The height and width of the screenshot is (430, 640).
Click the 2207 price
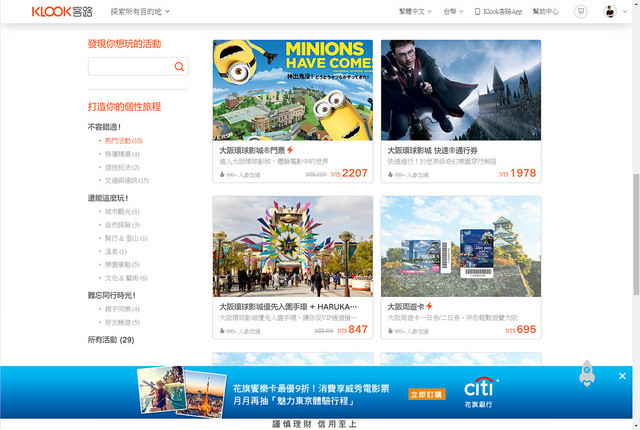(x=355, y=173)
